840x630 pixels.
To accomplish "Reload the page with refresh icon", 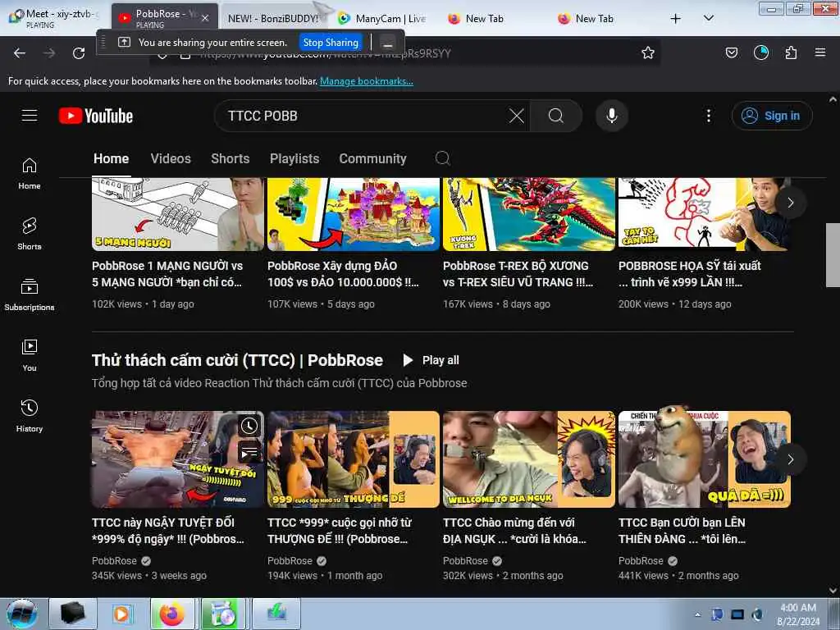I will click(79, 53).
